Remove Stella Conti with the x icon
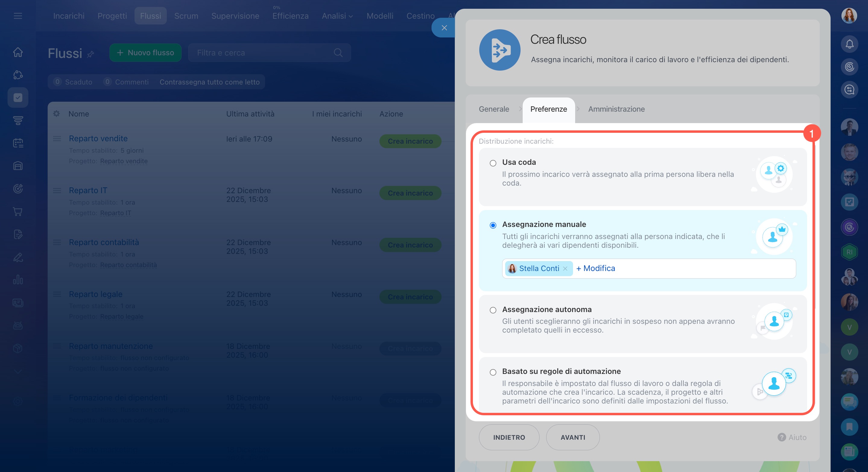868x472 pixels. (x=565, y=268)
